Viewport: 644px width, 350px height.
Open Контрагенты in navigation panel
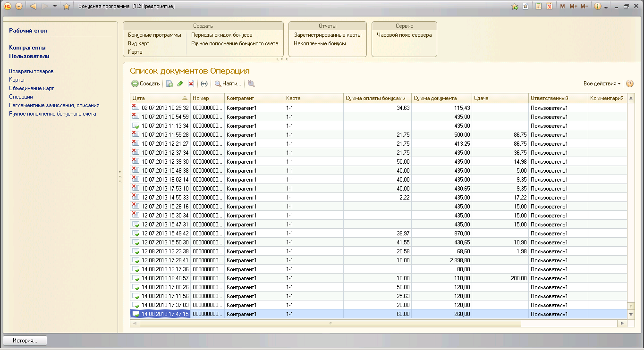[x=27, y=48]
